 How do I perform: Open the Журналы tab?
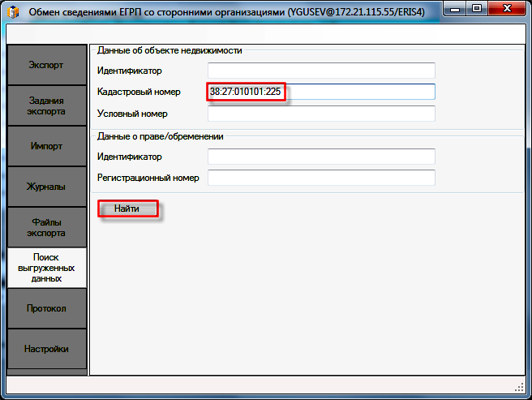[x=47, y=187]
